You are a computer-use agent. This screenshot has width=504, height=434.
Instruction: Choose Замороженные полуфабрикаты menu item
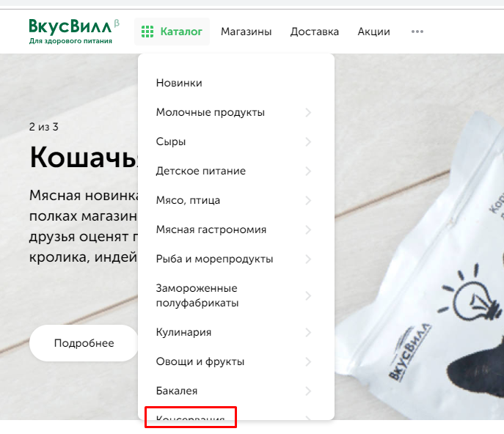197,295
